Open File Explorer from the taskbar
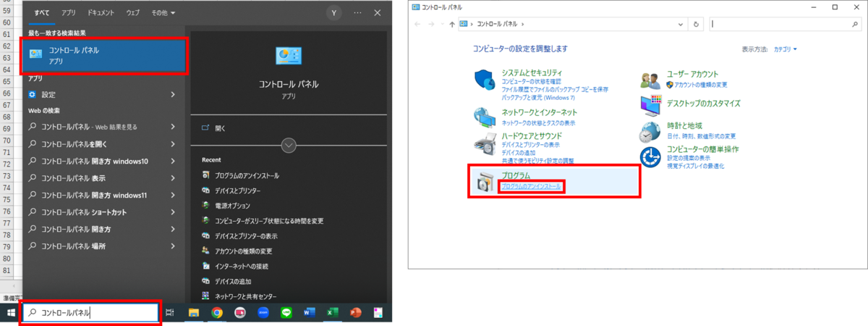This screenshot has width=868, height=326. [194, 312]
